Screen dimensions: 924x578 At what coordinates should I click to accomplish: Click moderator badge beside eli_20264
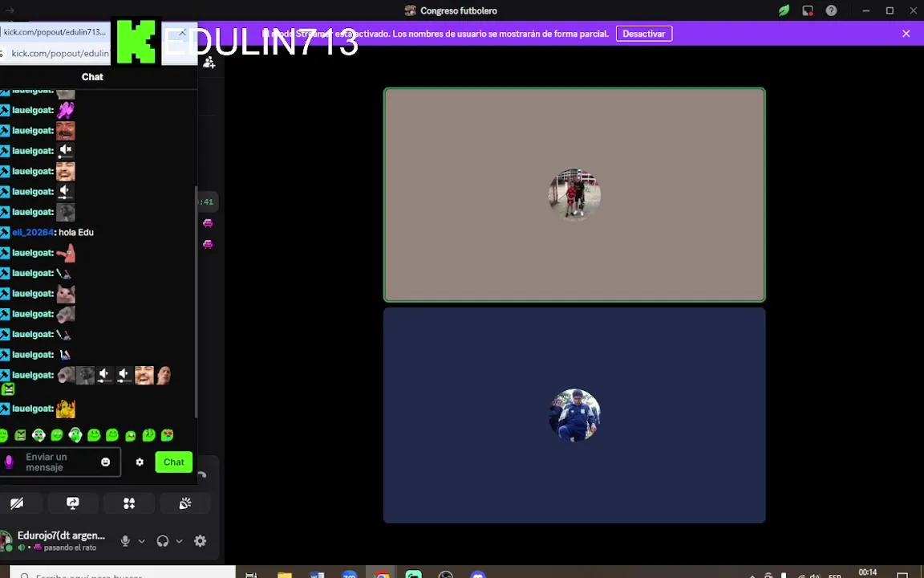point(5,232)
